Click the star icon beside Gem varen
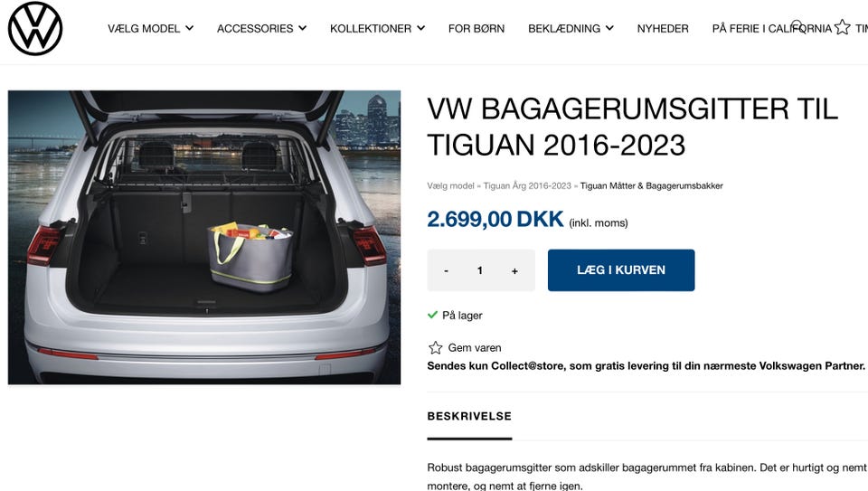 [x=436, y=347]
